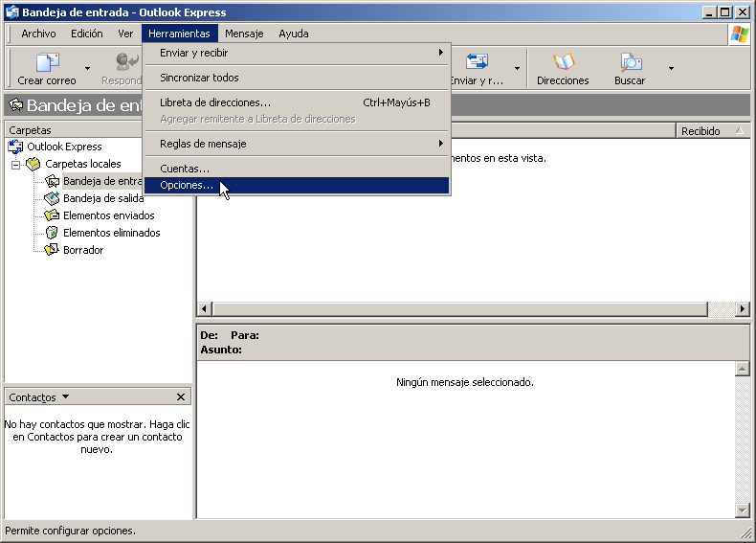Select the Bandeja de entrada folder icon
The image size is (756, 543).
click(x=52, y=181)
